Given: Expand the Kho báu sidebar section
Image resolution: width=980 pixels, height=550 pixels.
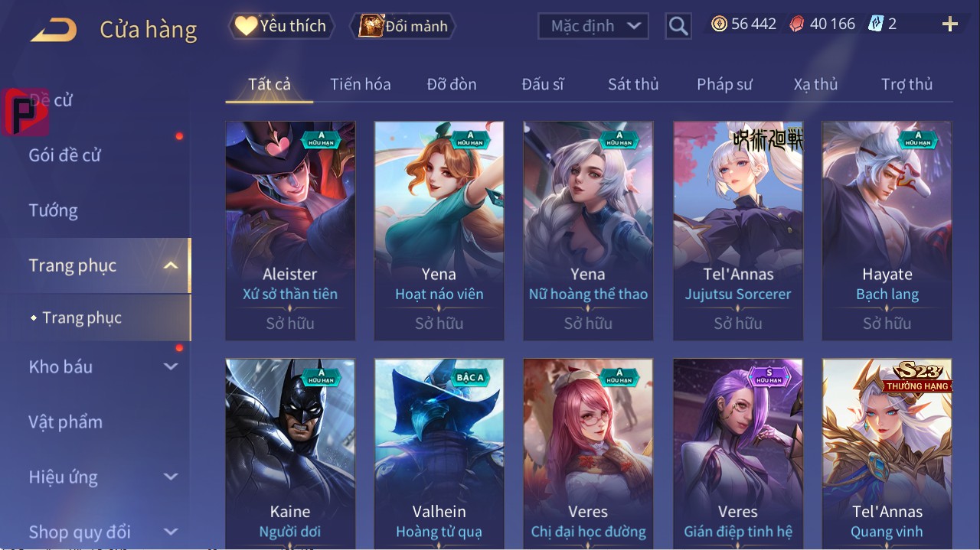Looking at the screenshot, I should (171, 367).
